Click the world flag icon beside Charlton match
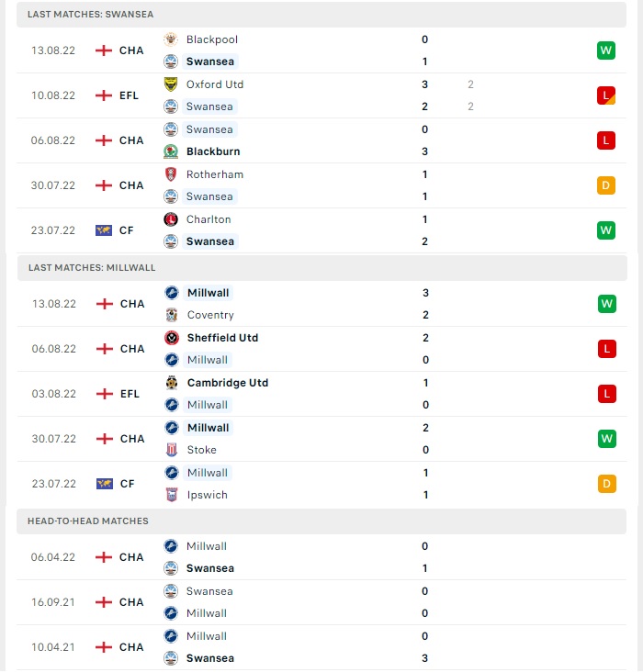The image size is (643, 672). (x=104, y=230)
